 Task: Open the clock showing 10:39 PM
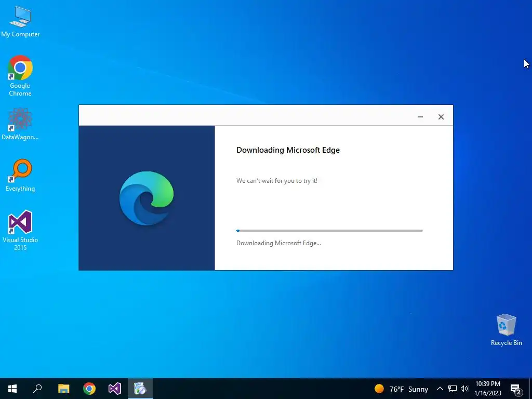click(x=488, y=389)
